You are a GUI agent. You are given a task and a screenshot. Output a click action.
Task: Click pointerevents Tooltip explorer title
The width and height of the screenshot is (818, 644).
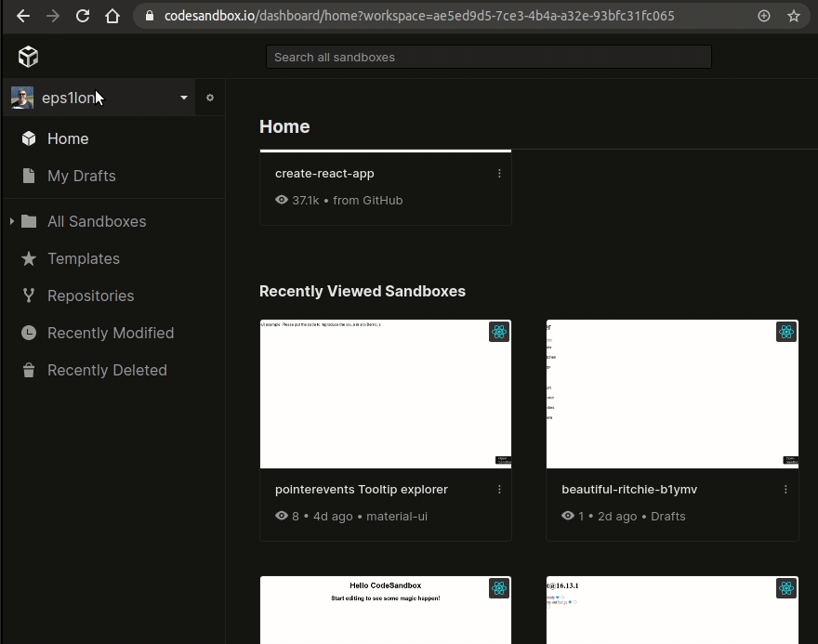361,489
